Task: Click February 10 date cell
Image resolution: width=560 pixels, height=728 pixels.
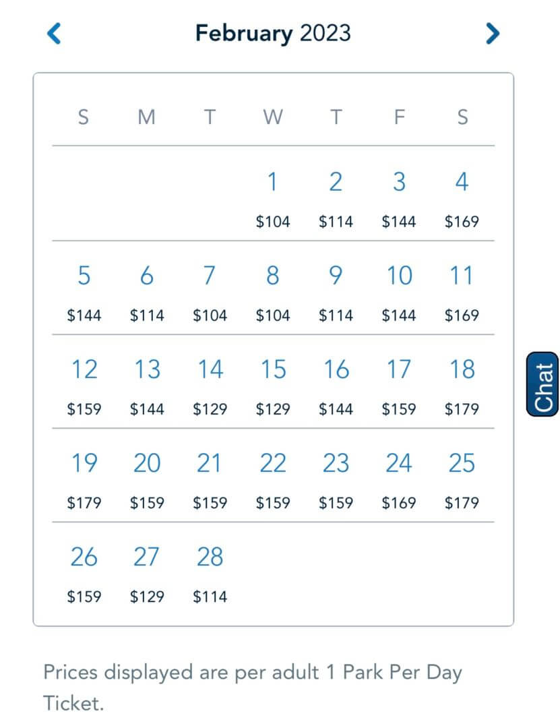Action: pyautogui.click(x=399, y=292)
